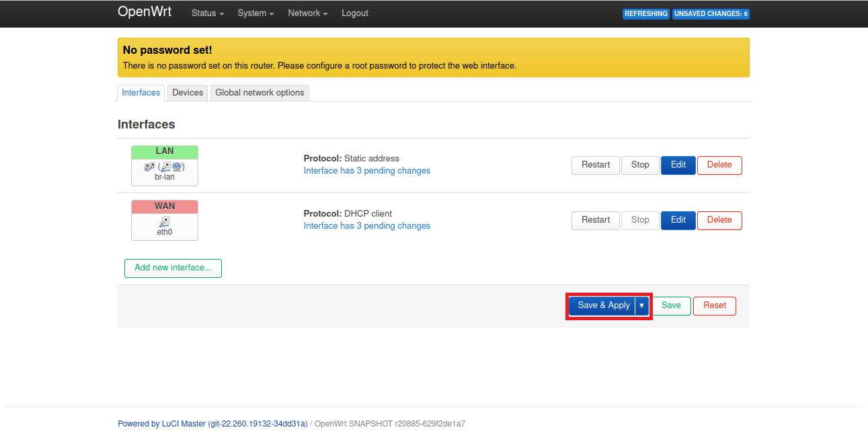Screen dimensions: 868x442
Task: Delete the WAN interface
Action: [719, 220]
